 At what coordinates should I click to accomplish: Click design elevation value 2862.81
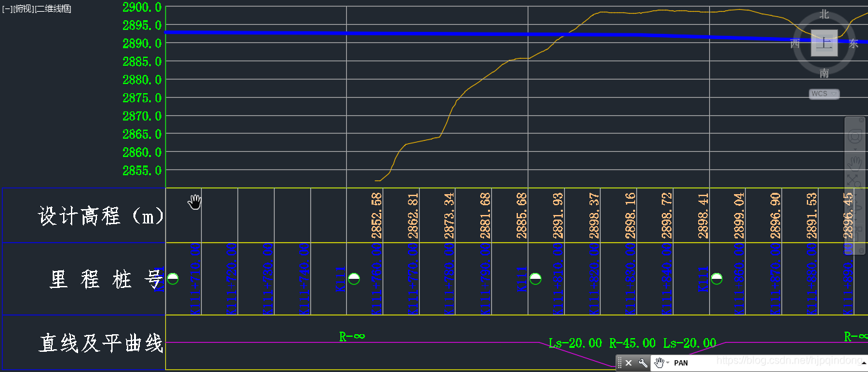click(x=413, y=216)
